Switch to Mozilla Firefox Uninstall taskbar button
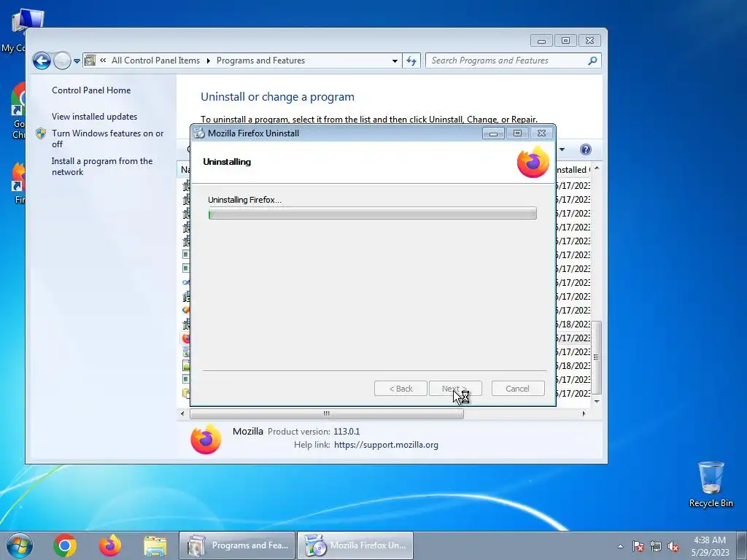The width and height of the screenshot is (747, 560). 355,545
